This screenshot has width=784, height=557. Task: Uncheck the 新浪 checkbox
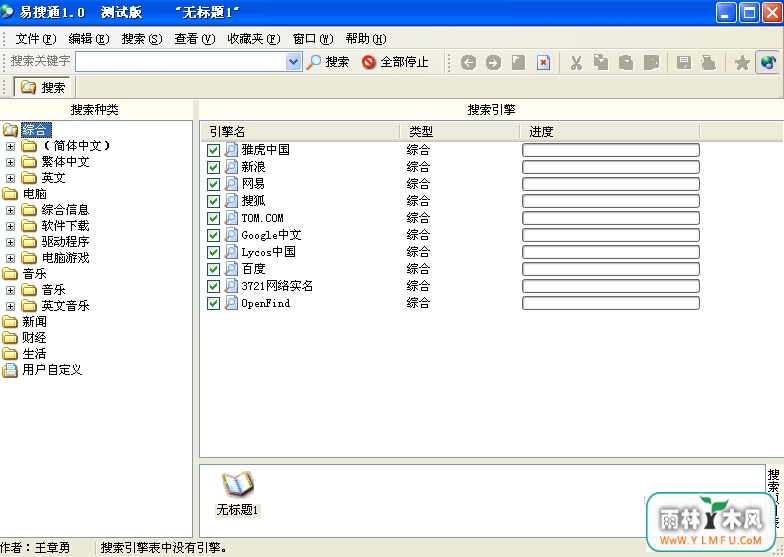pos(214,167)
